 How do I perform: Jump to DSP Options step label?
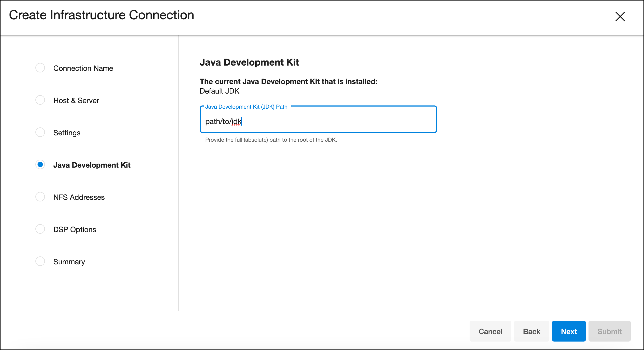[75, 229]
